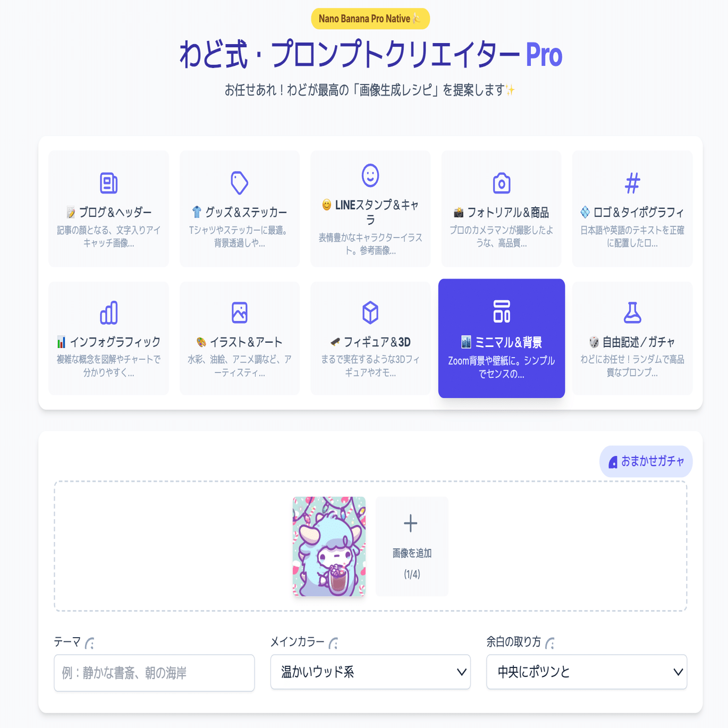Select the ブログ&ヘッダー newspaper icon
Image resolution: width=728 pixels, height=728 pixels.
[108, 183]
